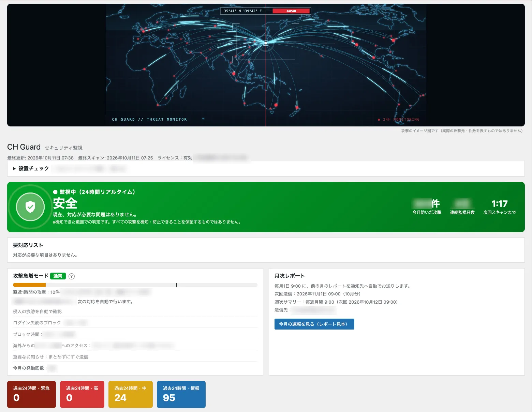Click 次回送信：2026年11月1日 09:00 text
Image resolution: width=532 pixels, height=412 pixels.
pos(317,294)
